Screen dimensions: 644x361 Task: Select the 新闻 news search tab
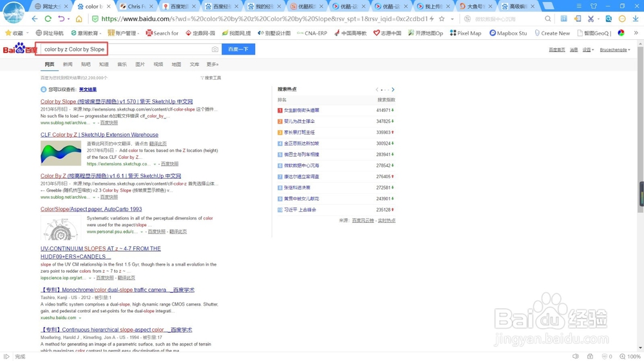[x=68, y=64]
